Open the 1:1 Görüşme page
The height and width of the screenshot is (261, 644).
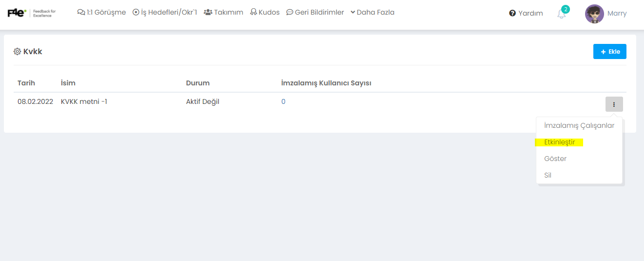(x=101, y=13)
